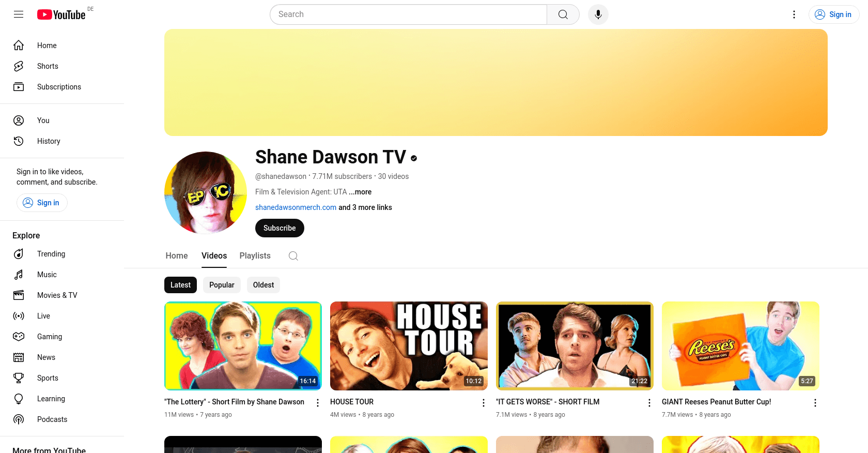The height and width of the screenshot is (453, 868).
Task: Expand channel description with ...more
Action: [361, 192]
